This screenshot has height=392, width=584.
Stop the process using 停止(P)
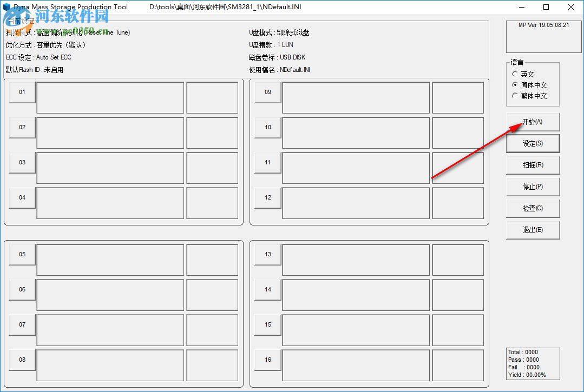pyautogui.click(x=533, y=187)
